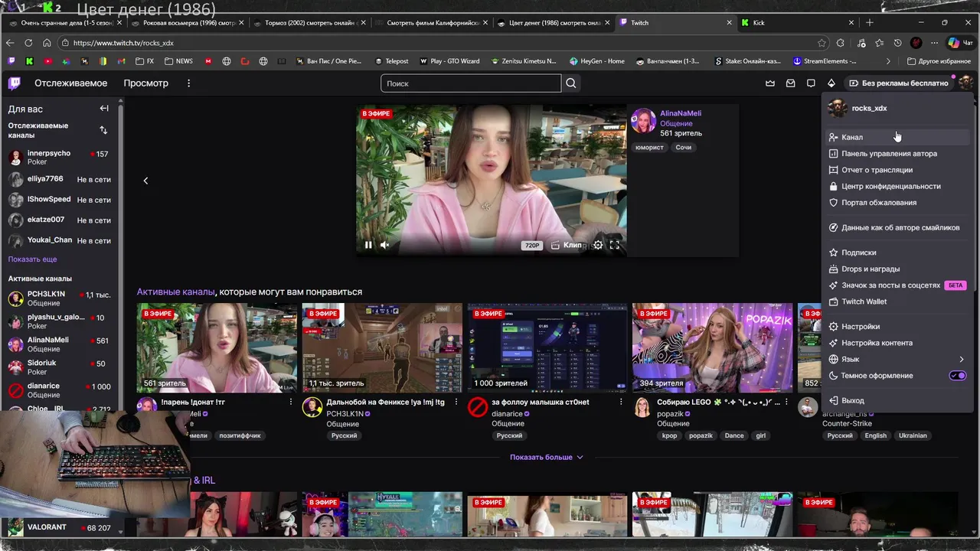Viewport: 980px width, 551px height.
Task: Open innerpsycho channel in sidebar
Action: [60, 157]
